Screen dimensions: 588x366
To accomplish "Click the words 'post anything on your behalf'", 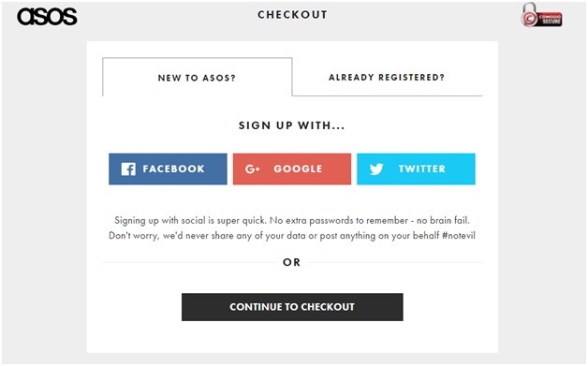I will click(x=379, y=236).
